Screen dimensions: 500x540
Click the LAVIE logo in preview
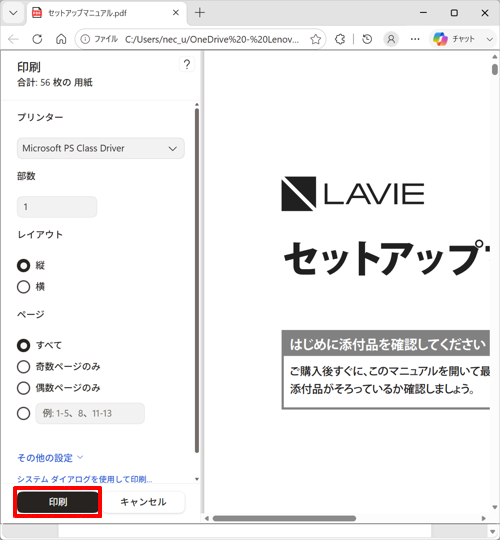tap(353, 194)
